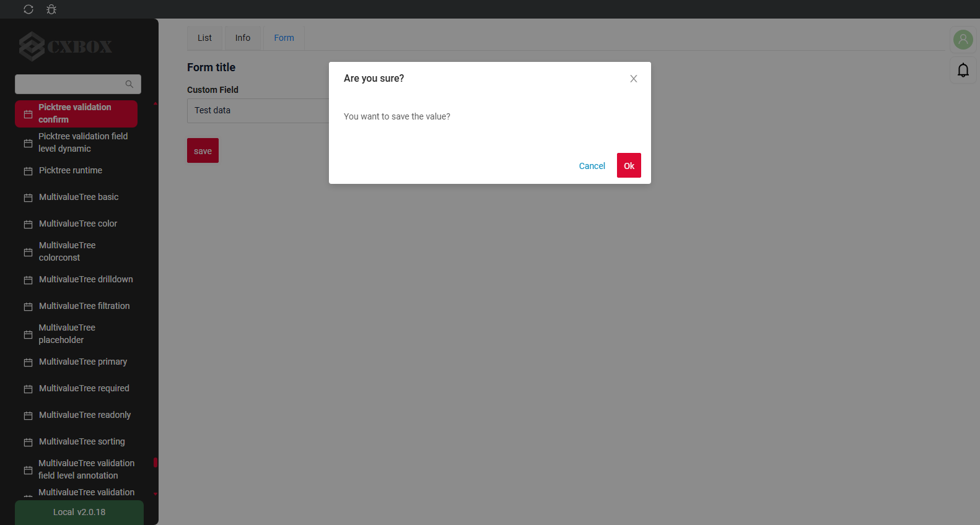Screen dimensions: 980x525
Task: Confirm with the Ok button
Action: tap(629, 165)
